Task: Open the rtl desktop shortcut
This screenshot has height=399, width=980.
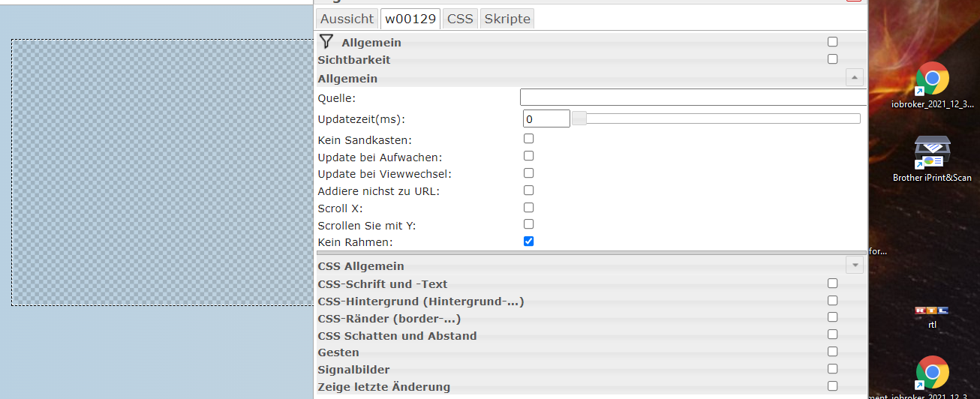Action: pos(932,310)
